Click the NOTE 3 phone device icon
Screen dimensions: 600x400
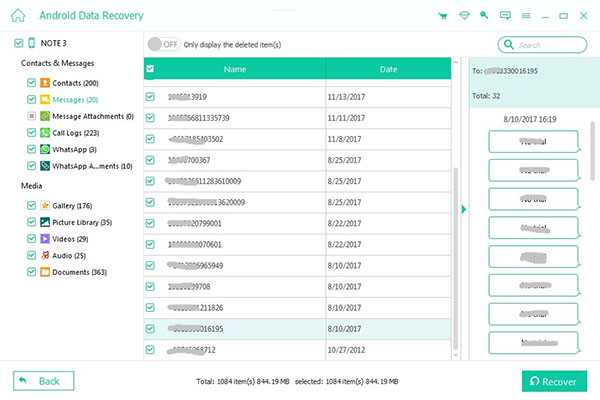32,43
